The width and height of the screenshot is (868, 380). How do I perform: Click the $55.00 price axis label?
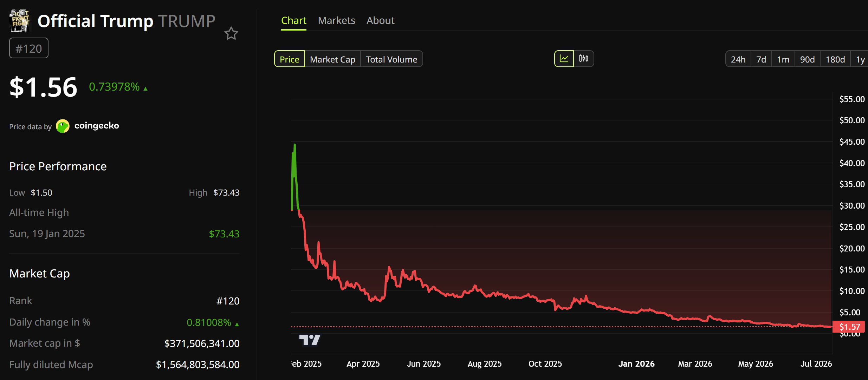[852, 99]
